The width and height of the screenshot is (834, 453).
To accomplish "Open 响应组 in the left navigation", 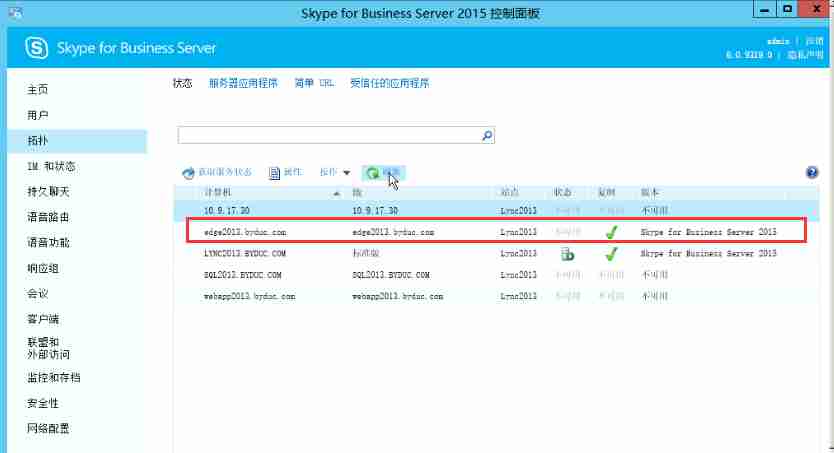I will pos(43,268).
